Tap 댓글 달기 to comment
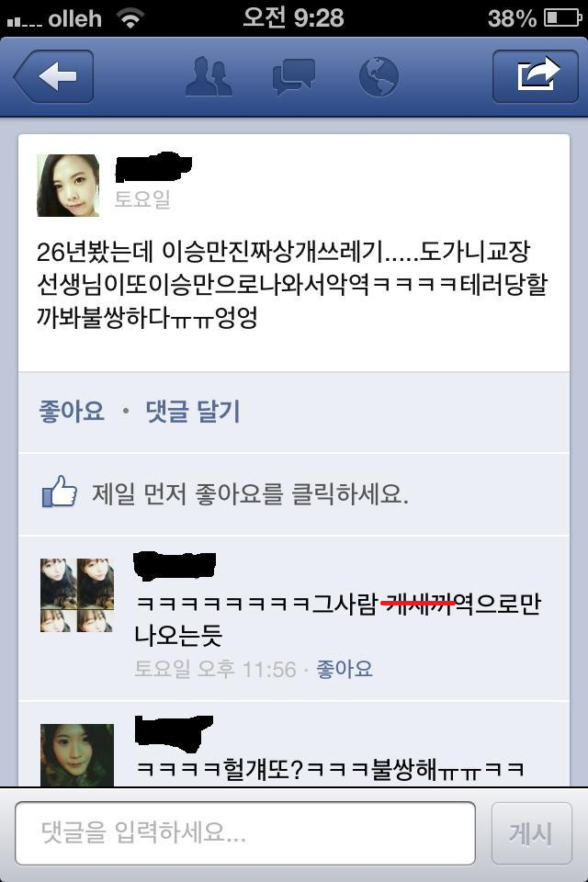Screen dimensions: 588x882 193,412
